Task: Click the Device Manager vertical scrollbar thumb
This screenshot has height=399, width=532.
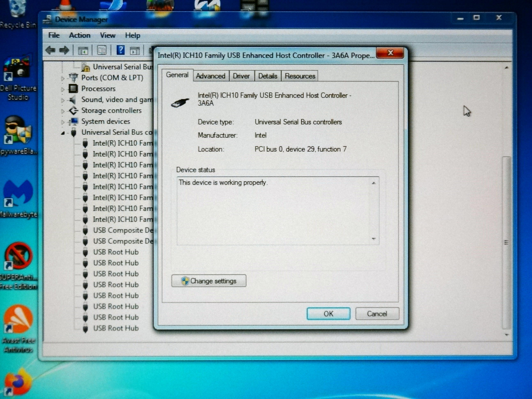Action: (x=506, y=242)
